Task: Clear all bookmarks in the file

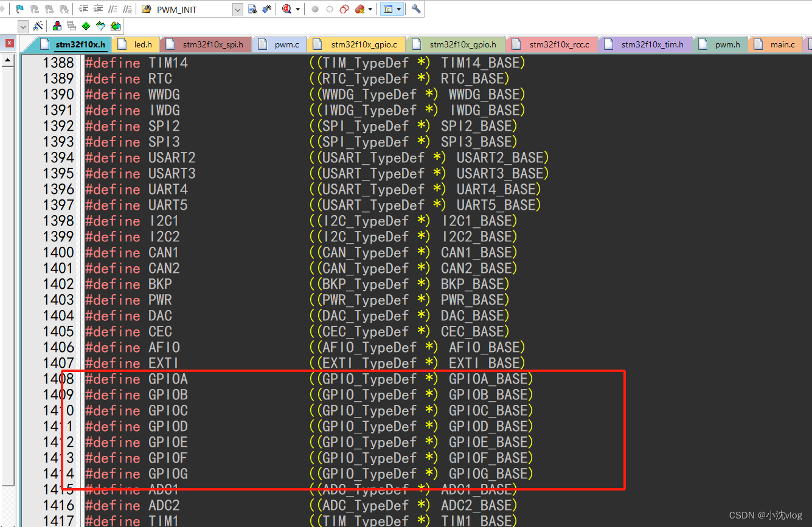Action: pos(63,9)
